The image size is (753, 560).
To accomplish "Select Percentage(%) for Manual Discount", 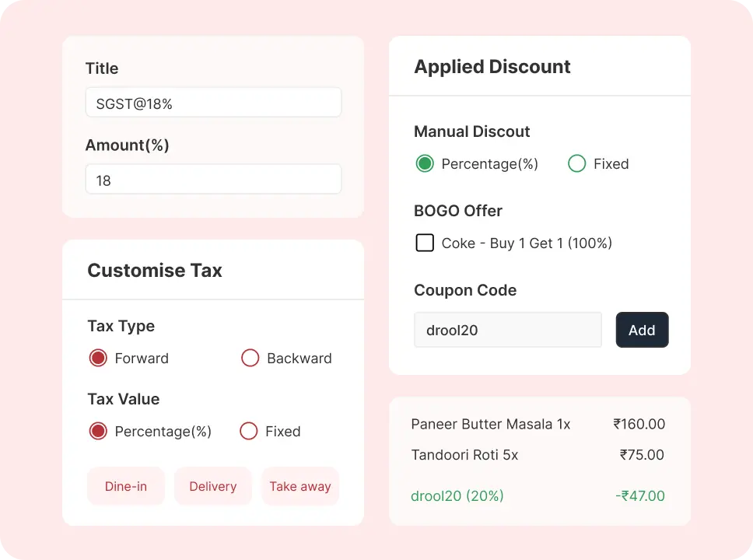I will (x=425, y=163).
